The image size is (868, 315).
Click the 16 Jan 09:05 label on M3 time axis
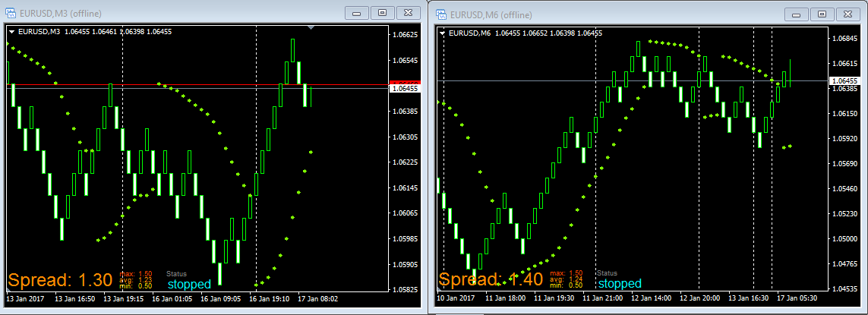(x=220, y=299)
